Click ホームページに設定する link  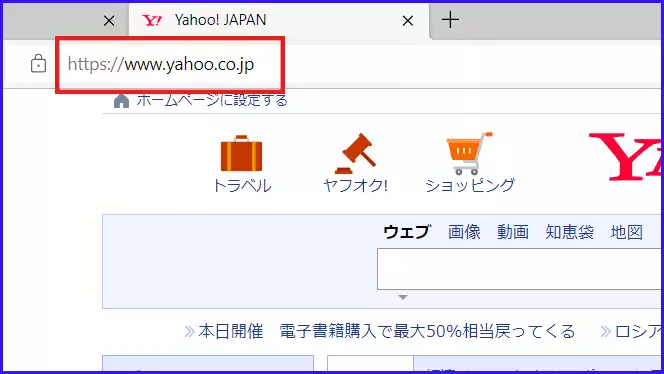pyautogui.click(x=212, y=100)
